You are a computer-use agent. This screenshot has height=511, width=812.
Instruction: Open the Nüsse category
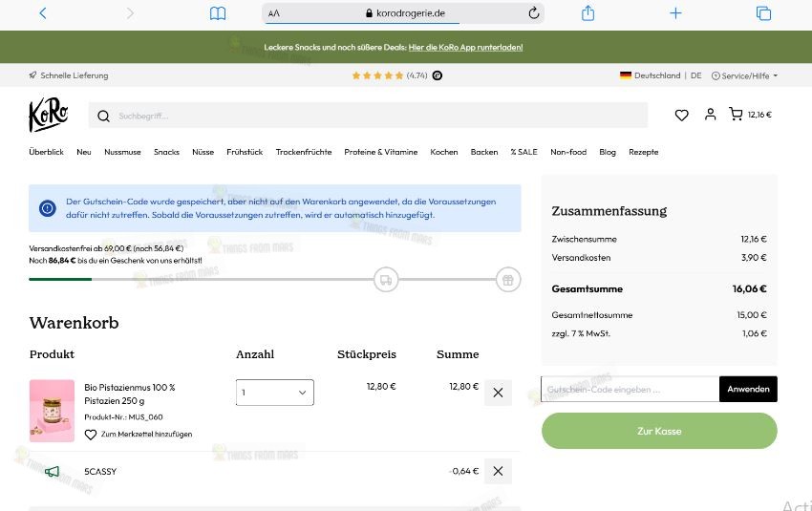pyautogui.click(x=203, y=152)
